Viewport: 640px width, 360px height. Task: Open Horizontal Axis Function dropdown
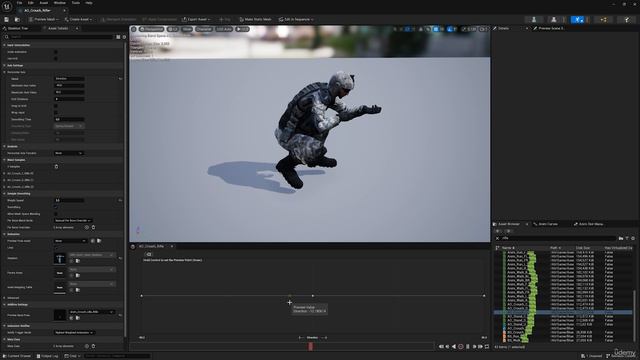(69, 153)
